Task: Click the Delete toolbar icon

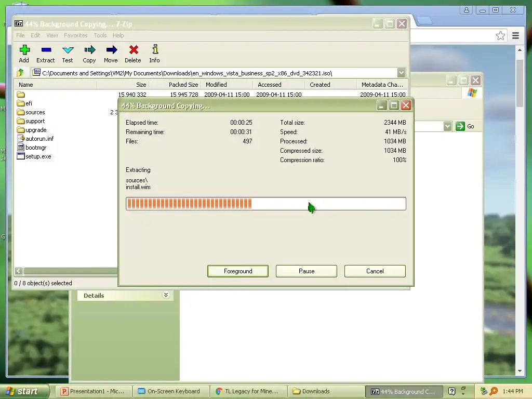Action: click(134, 50)
